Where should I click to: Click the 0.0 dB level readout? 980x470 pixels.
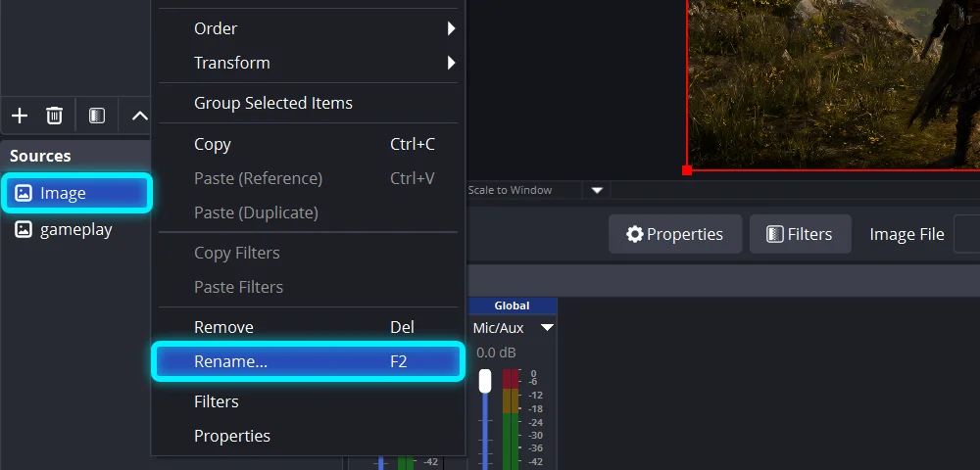(496, 352)
